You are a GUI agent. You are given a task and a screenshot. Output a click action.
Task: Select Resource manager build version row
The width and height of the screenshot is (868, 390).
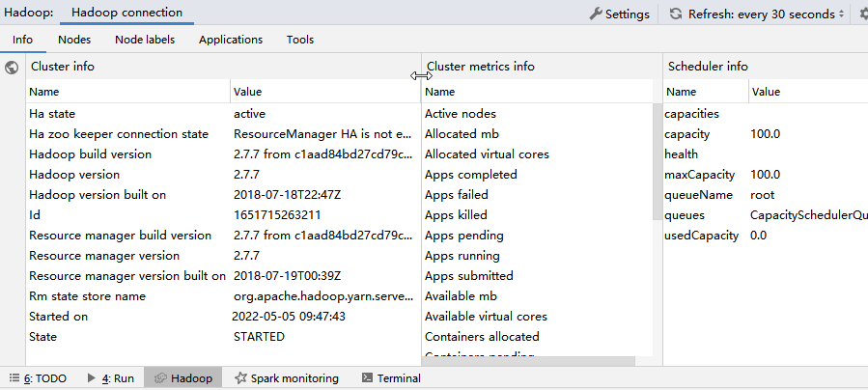[223, 236]
